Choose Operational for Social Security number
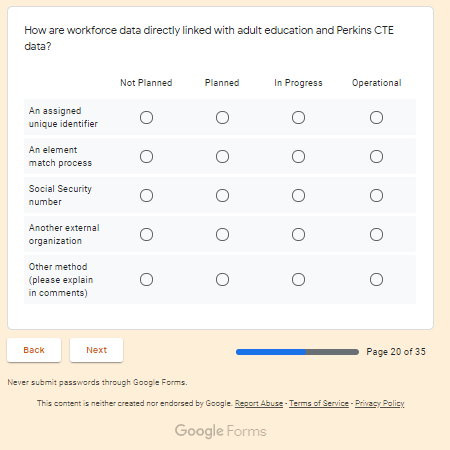Viewport: 450px width, 450px height. point(376,195)
